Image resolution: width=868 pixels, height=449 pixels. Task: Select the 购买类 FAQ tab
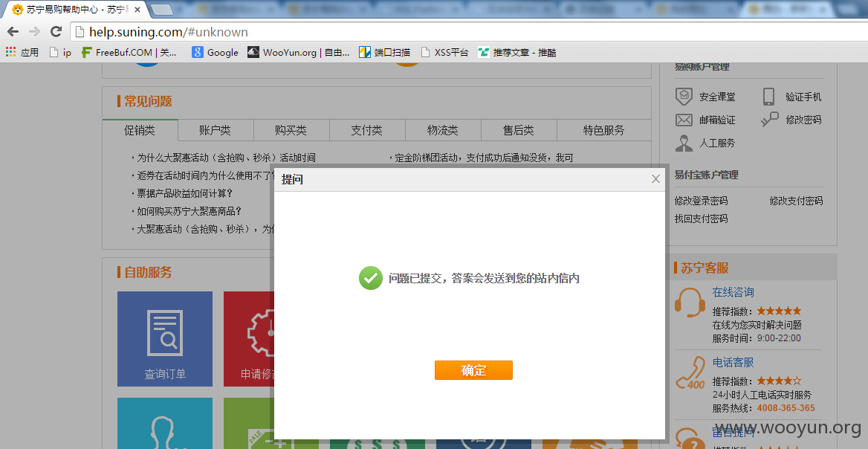pyautogui.click(x=291, y=130)
